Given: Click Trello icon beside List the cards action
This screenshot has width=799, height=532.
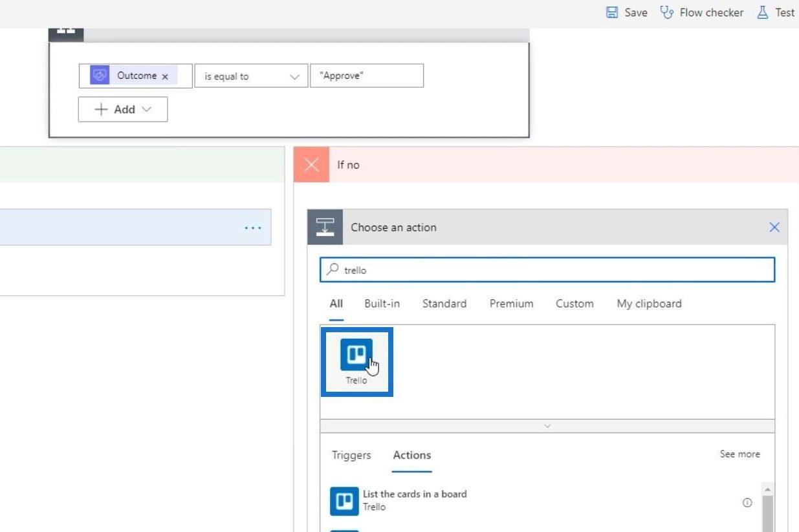Looking at the screenshot, I should pos(344,501).
